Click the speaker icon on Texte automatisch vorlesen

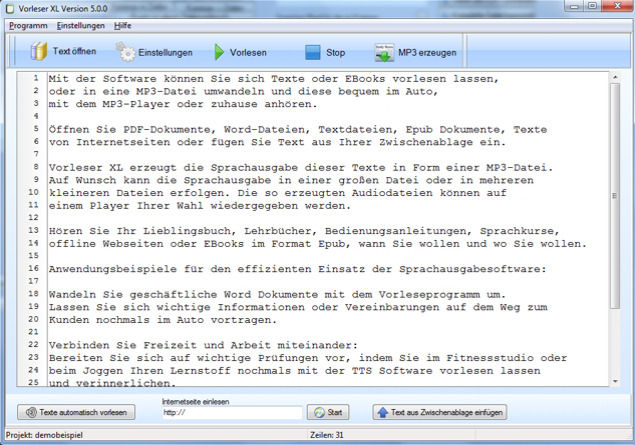click(31, 413)
